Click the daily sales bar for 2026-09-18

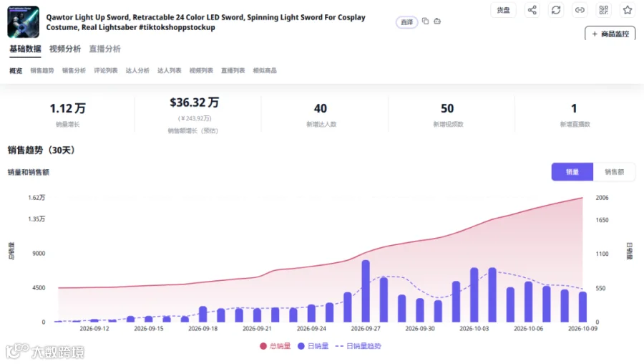[203, 315]
